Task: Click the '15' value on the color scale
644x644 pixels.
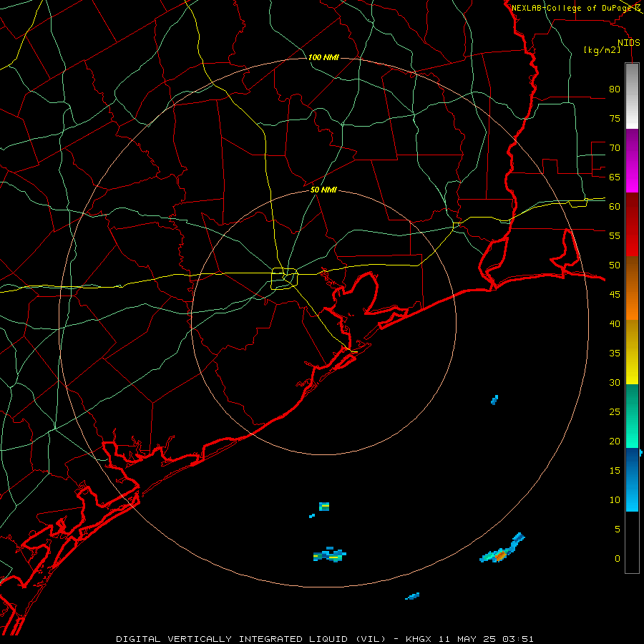Action: [x=615, y=471]
